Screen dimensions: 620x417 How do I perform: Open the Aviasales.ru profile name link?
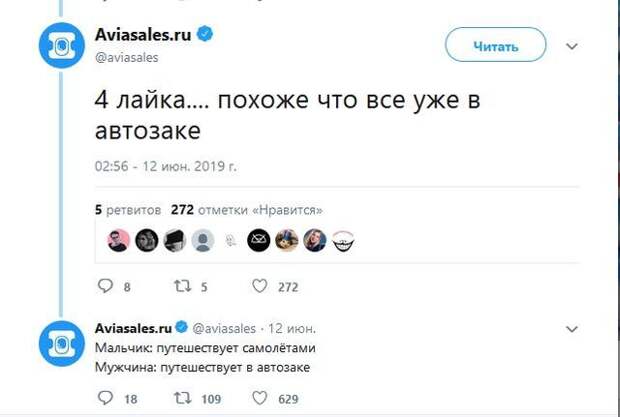143,36
